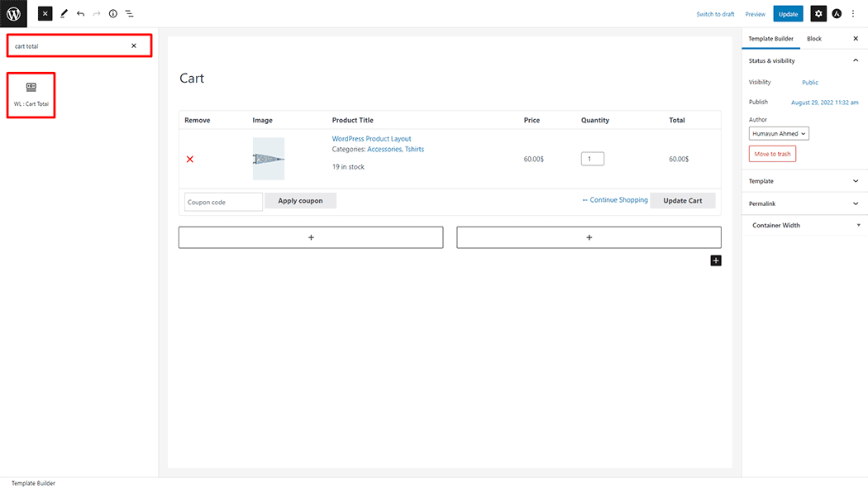Select the pencil Tools icon

[64, 14]
